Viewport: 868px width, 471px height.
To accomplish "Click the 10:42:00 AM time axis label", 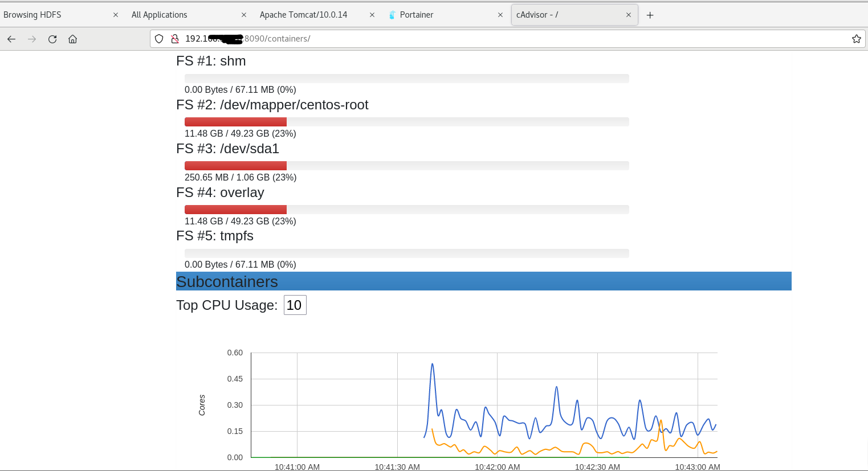I will tap(498, 467).
